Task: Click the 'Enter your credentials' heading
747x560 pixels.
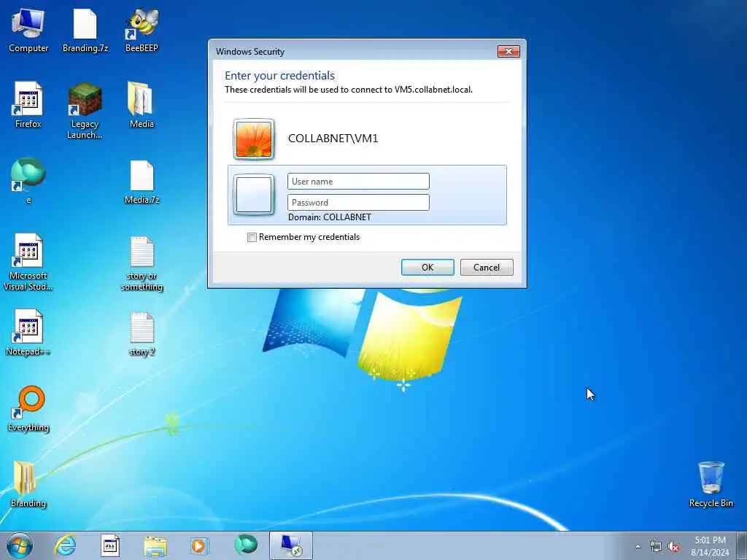Action: coord(279,76)
